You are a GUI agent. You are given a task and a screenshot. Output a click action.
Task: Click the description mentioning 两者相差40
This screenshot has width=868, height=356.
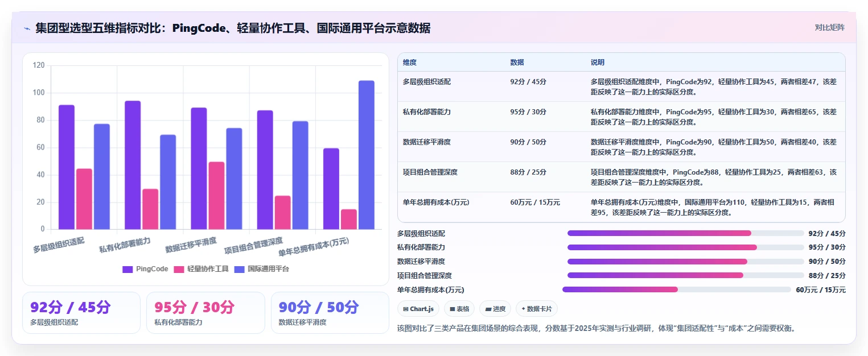[x=714, y=147]
